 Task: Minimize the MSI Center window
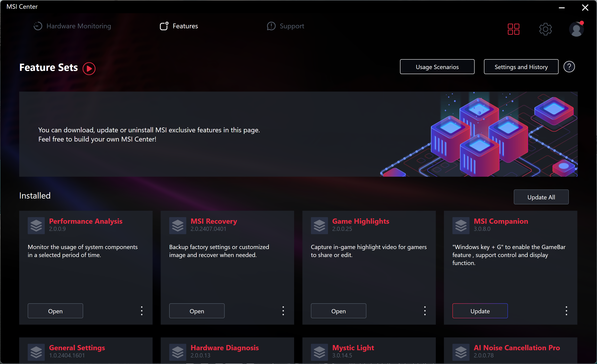click(562, 8)
